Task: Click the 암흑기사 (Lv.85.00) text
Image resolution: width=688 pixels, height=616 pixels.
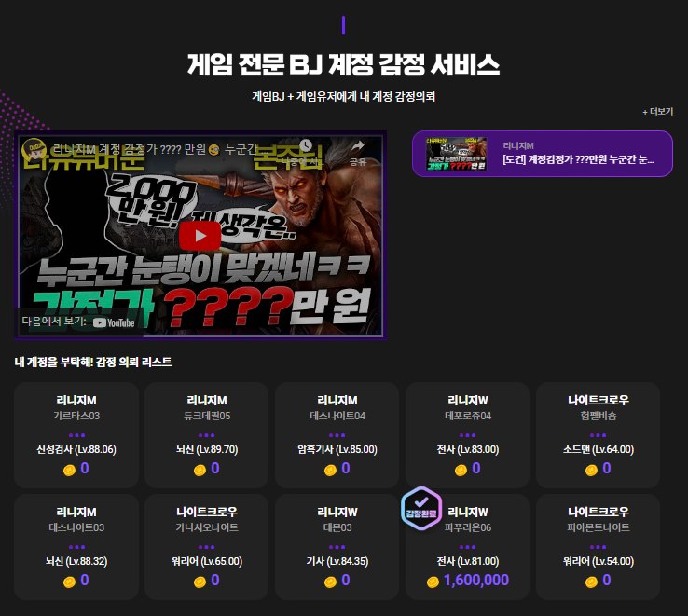Action: coord(337,449)
